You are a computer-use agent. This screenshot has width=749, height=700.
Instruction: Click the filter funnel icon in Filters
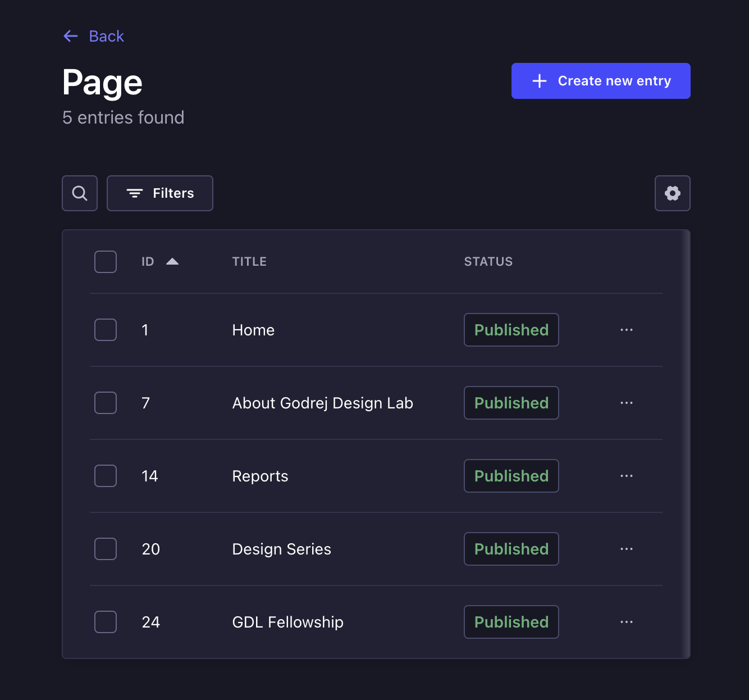point(134,193)
